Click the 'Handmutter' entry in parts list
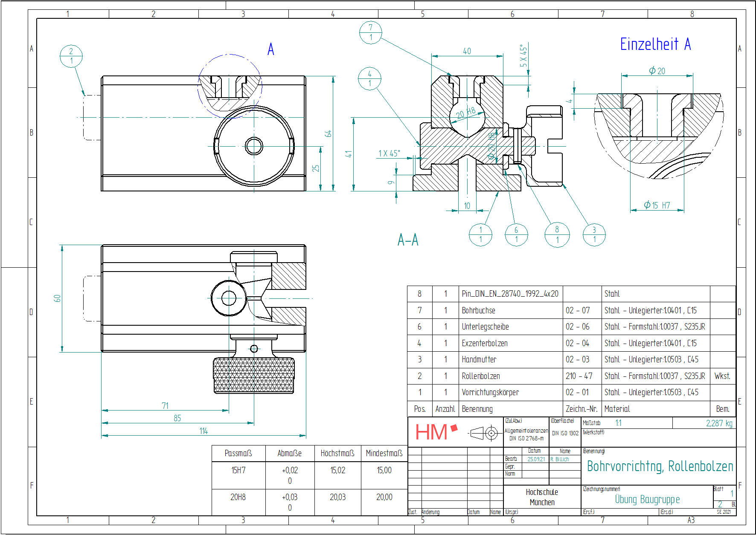This screenshot has height=535, width=756. [x=479, y=359]
